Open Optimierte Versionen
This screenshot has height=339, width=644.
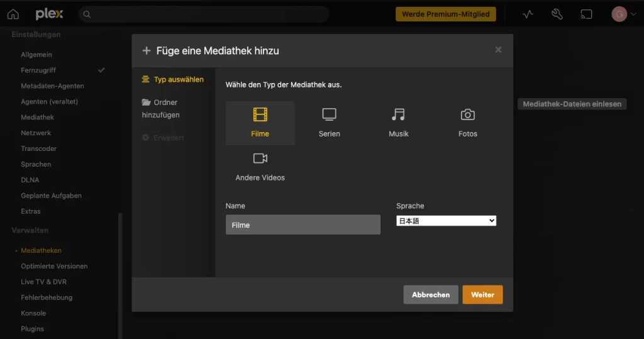click(54, 266)
